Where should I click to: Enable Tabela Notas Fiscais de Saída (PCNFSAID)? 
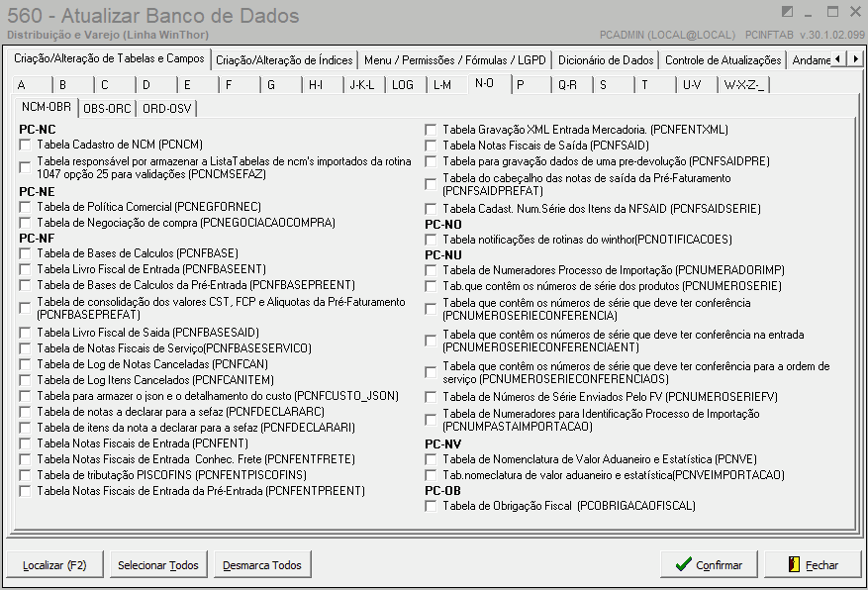tap(431, 146)
